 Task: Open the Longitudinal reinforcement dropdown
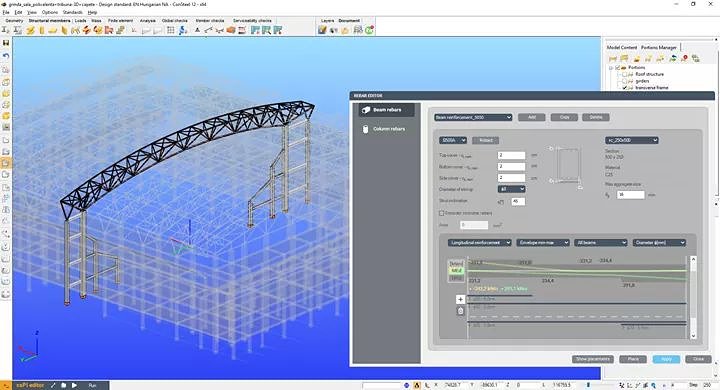[x=479, y=243]
